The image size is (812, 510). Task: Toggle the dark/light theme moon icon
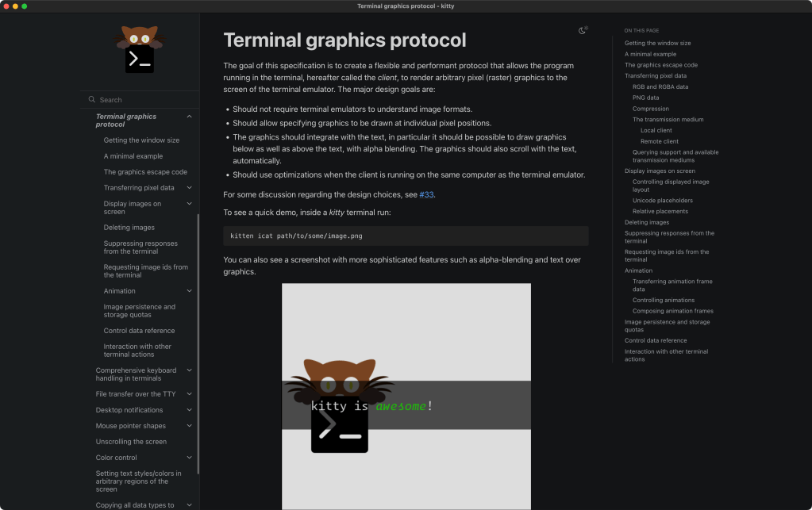point(583,31)
